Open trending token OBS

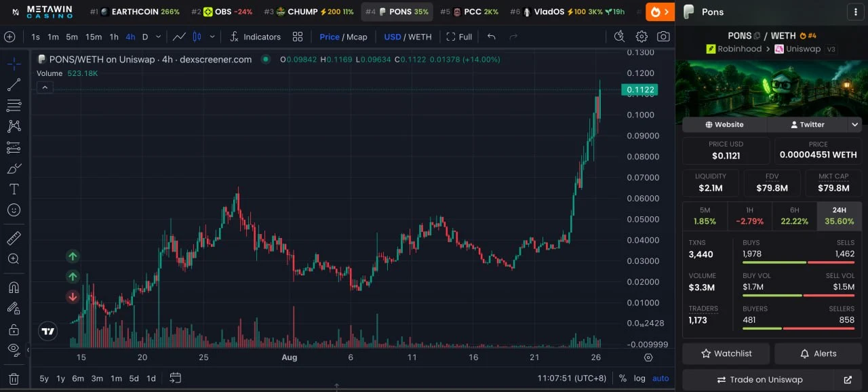click(x=222, y=12)
